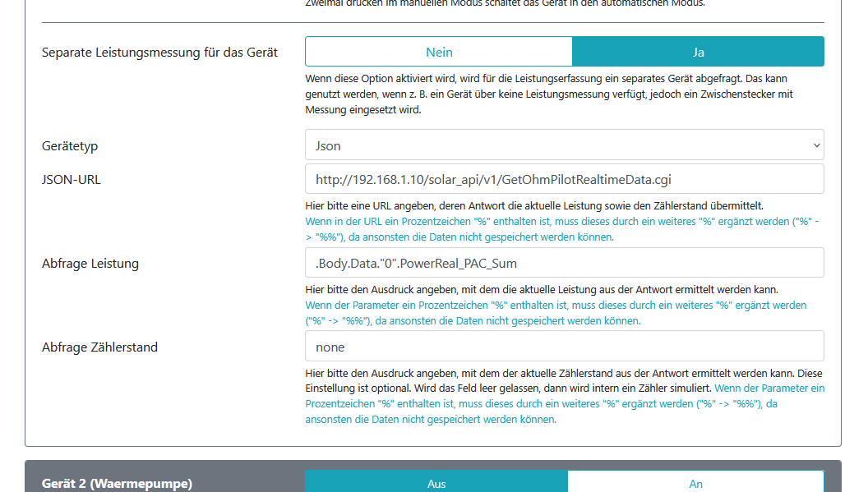Turn Gerät 2 Waermepumpe Aus
868x492 pixels.
coord(436,484)
